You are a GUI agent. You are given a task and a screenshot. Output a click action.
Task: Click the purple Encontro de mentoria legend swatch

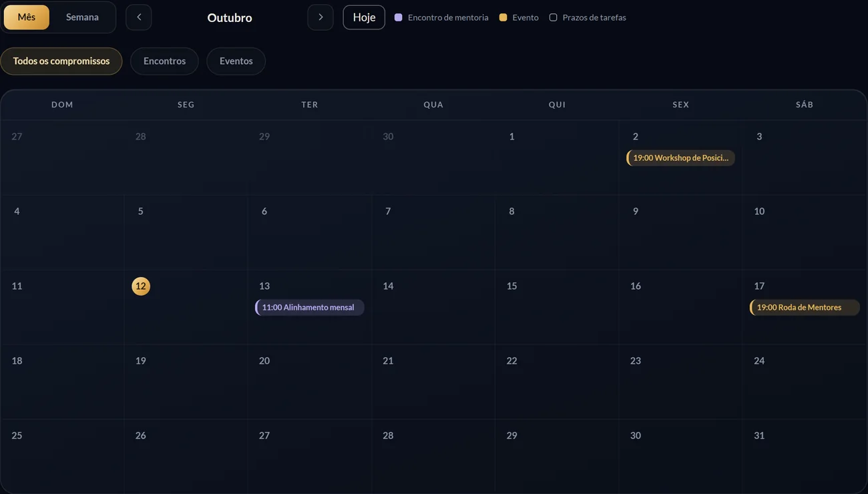pyautogui.click(x=399, y=17)
